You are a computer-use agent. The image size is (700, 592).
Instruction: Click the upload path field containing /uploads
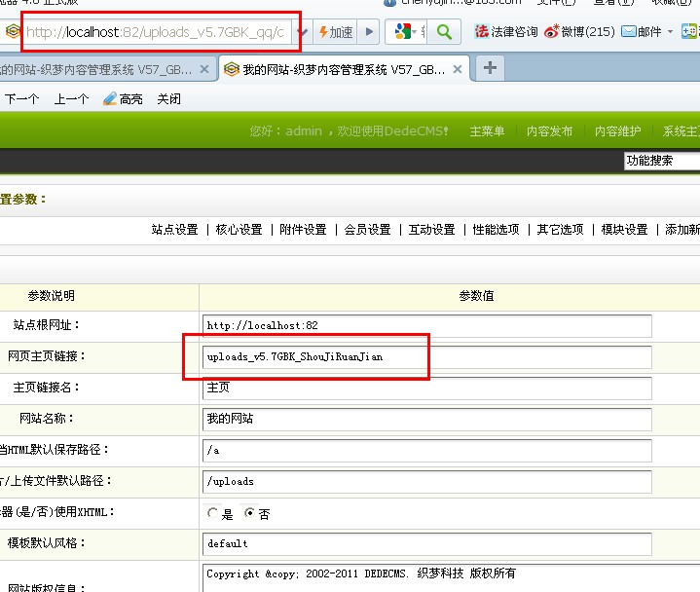click(426, 482)
